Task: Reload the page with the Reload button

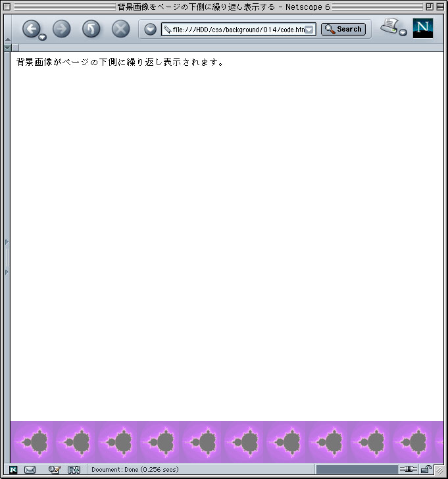Action: [x=91, y=29]
